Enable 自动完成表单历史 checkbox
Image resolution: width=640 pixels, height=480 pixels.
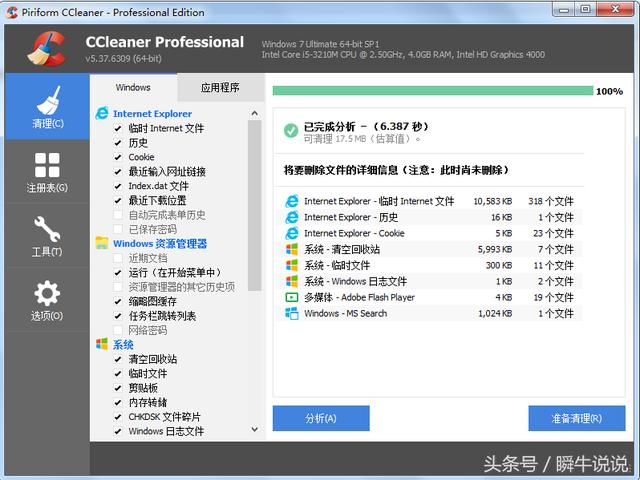[118, 215]
